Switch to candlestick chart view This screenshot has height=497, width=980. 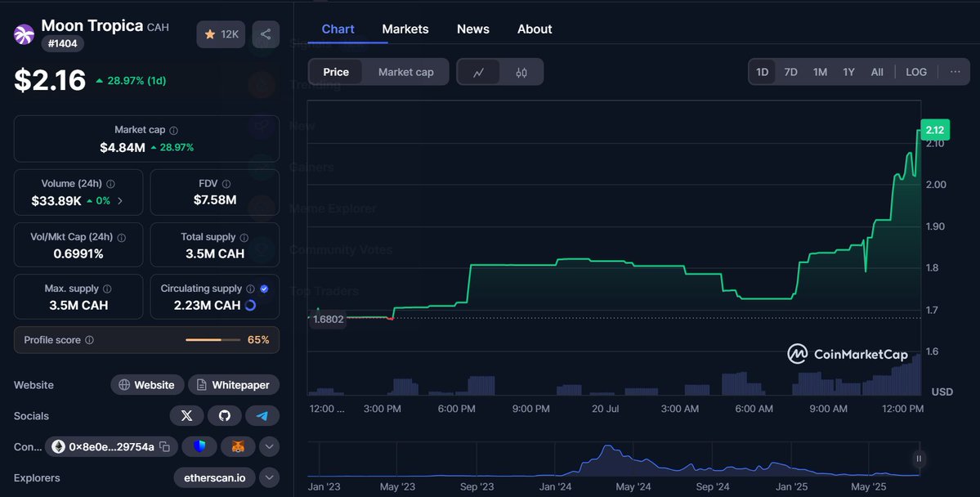tap(521, 72)
